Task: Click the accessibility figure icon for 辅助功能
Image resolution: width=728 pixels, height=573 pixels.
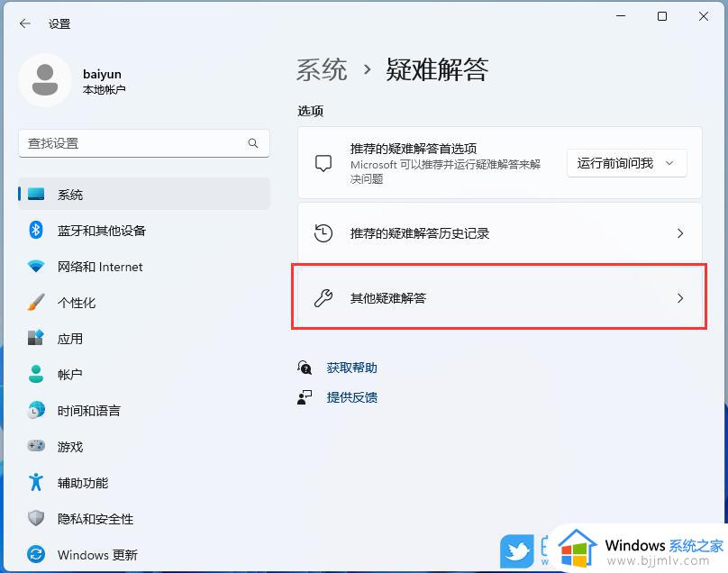Action: (36, 482)
